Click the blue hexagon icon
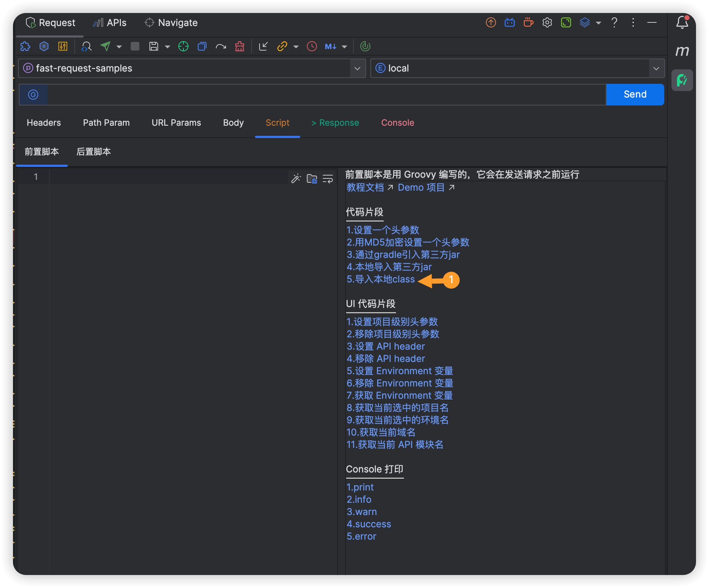Viewport: 709px width, 588px height. (44, 46)
